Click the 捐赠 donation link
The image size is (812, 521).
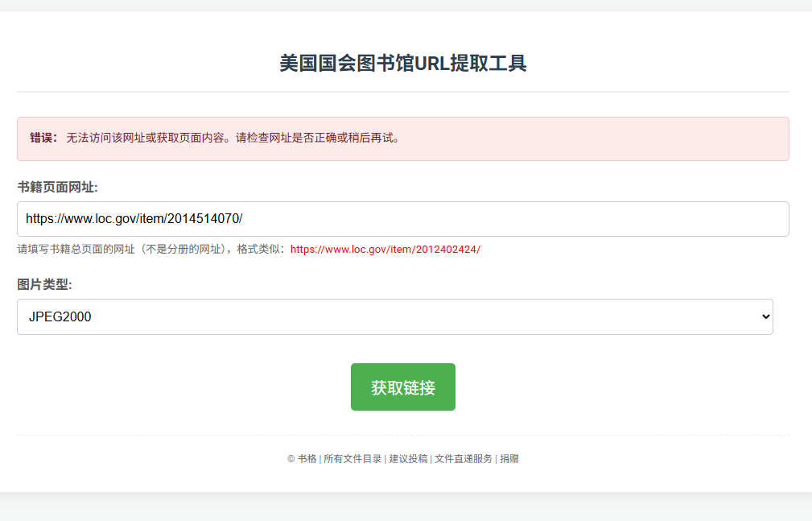[x=509, y=458]
